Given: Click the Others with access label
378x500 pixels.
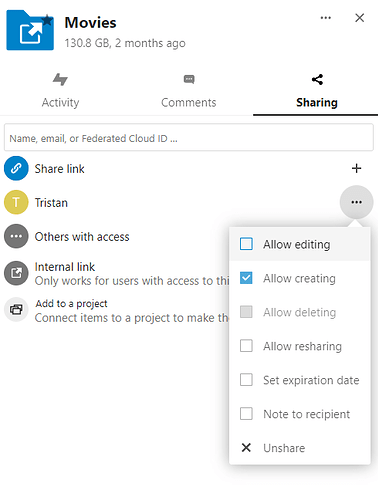Looking at the screenshot, I should coord(82,237).
